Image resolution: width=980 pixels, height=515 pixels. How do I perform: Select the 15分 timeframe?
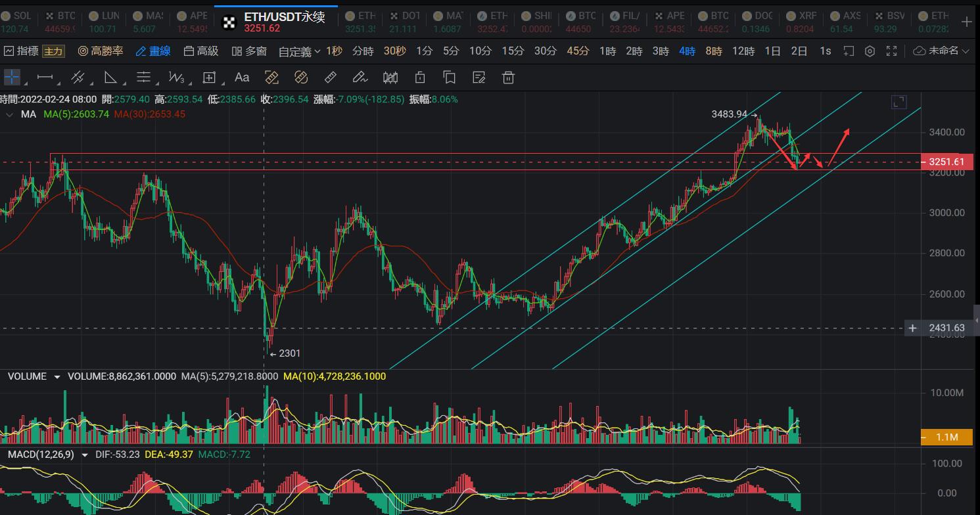(x=513, y=51)
